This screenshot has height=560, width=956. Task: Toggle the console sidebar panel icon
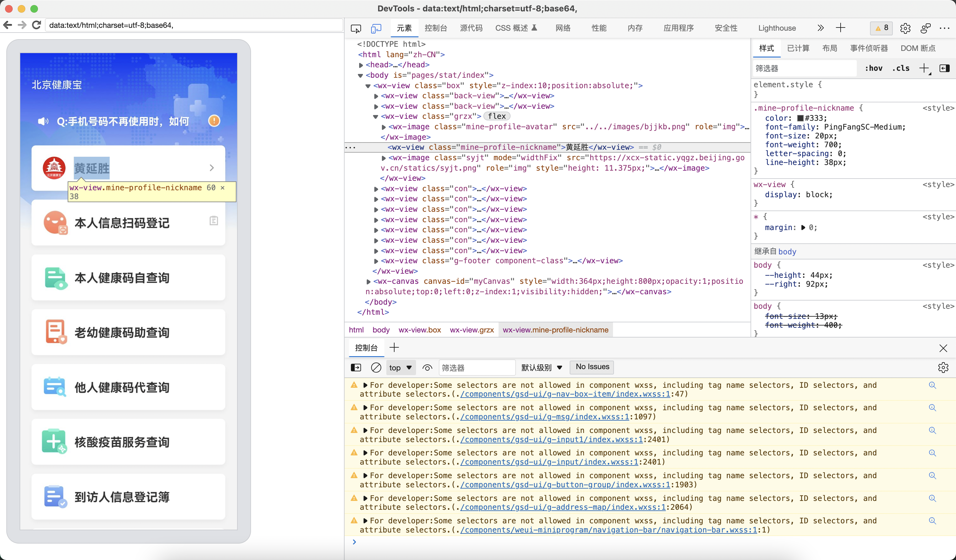pos(356,368)
